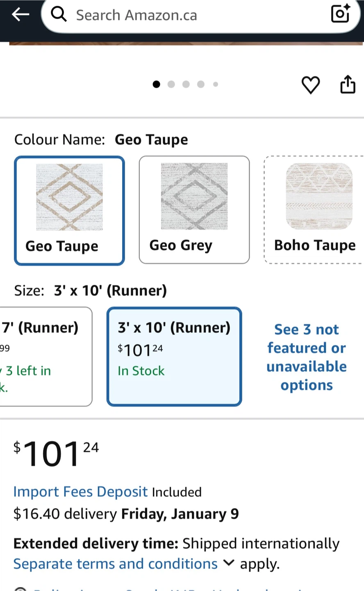
Task: Choose the Geo Grey colour swatch
Action: point(194,210)
